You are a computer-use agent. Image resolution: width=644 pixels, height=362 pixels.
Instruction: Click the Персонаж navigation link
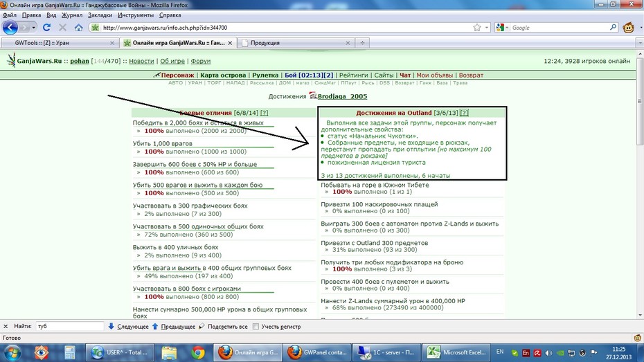tap(177, 75)
